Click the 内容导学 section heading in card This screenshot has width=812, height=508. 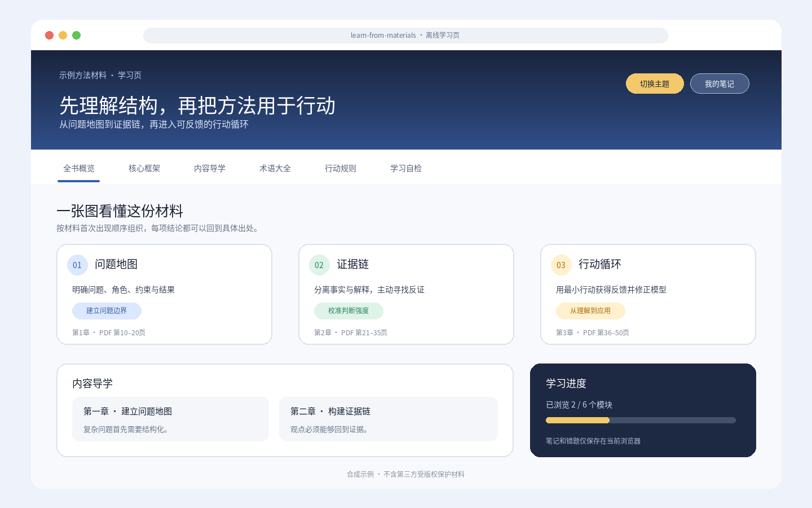92,383
